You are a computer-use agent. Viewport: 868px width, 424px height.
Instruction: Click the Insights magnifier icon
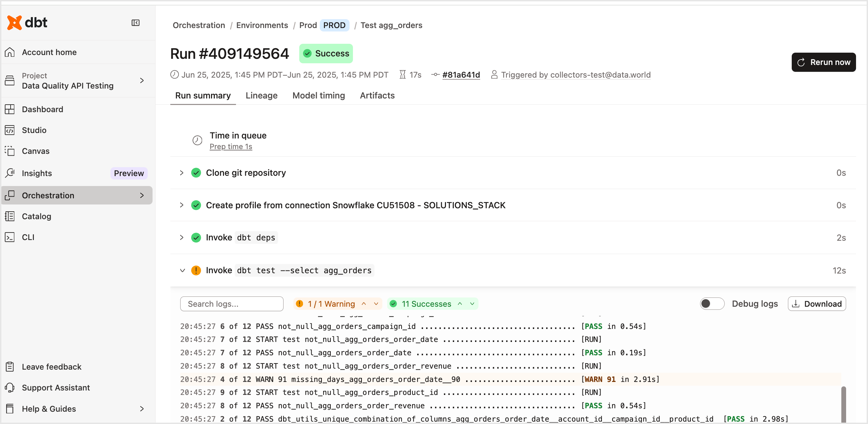pyautogui.click(x=10, y=173)
